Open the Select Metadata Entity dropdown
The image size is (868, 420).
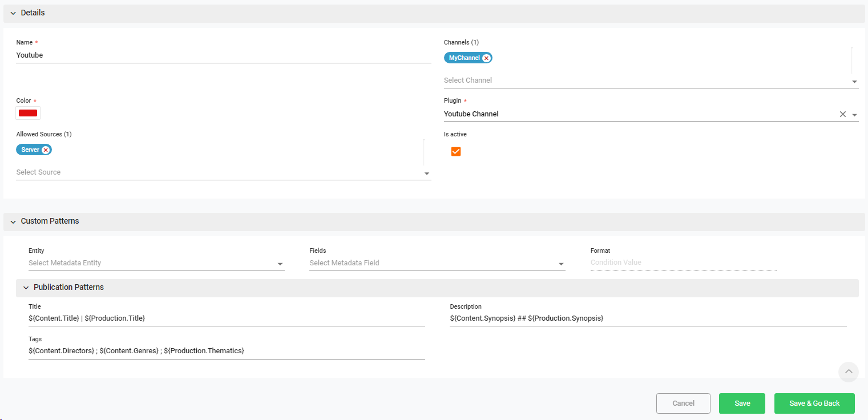click(x=156, y=263)
